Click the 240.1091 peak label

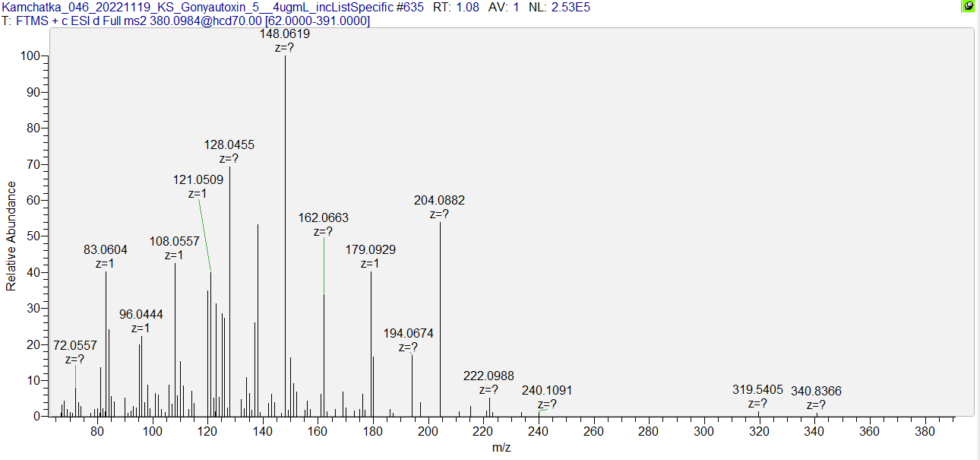(x=547, y=391)
